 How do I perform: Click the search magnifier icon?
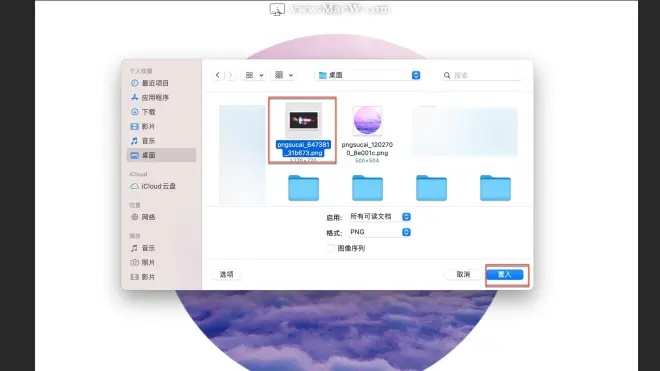[447, 75]
